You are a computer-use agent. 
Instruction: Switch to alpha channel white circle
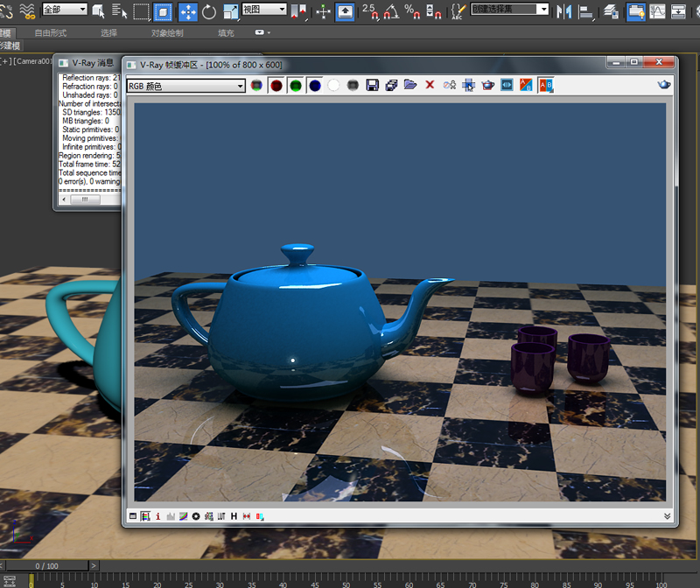coord(333,86)
